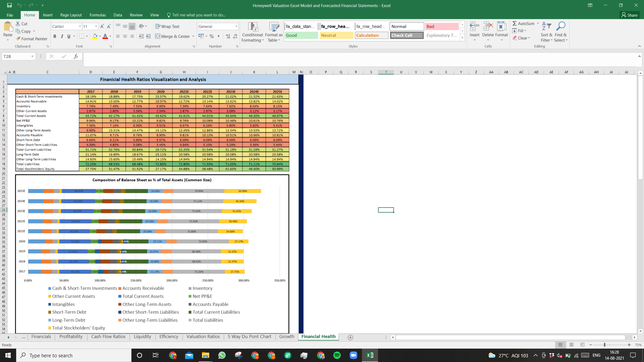
Task: Open Sort & Filter menu
Action: click(546, 32)
